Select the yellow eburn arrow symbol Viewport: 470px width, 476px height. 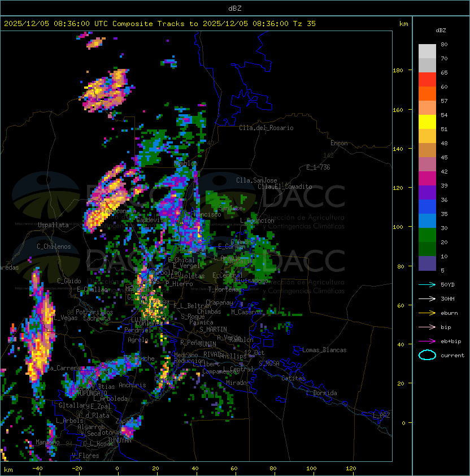coord(427,313)
